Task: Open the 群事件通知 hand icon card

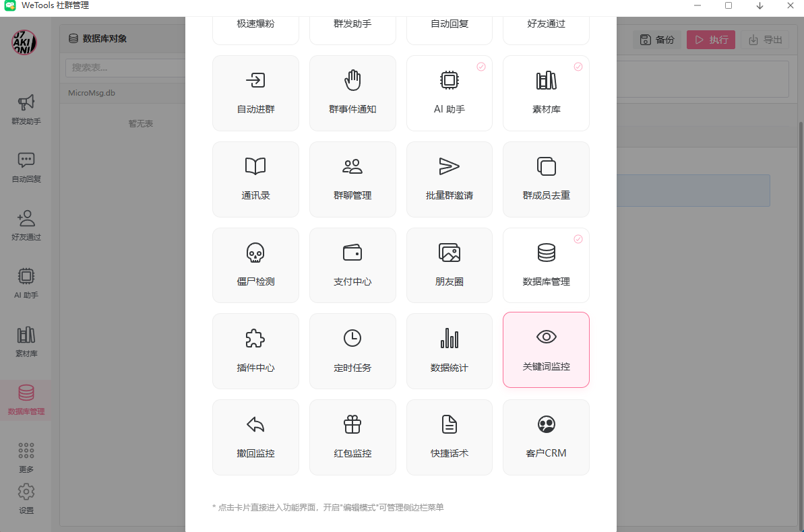Action: click(x=352, y=93)
